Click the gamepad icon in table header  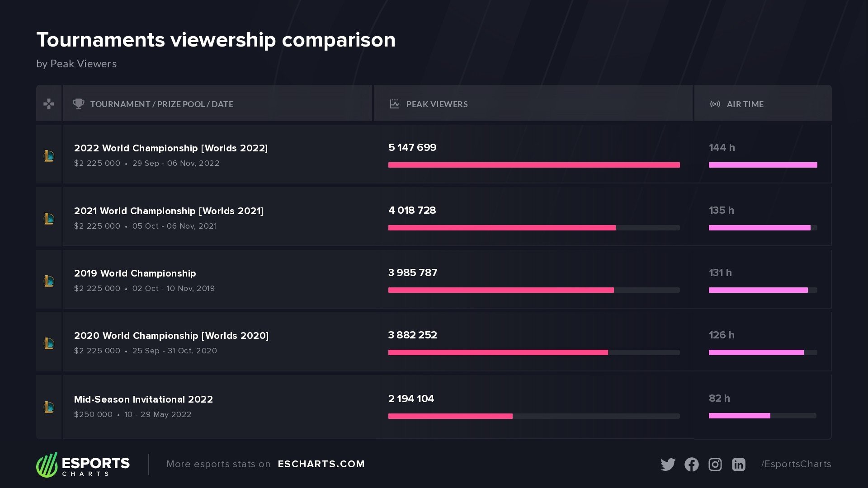pyautogui.click(x=49, y=104)
